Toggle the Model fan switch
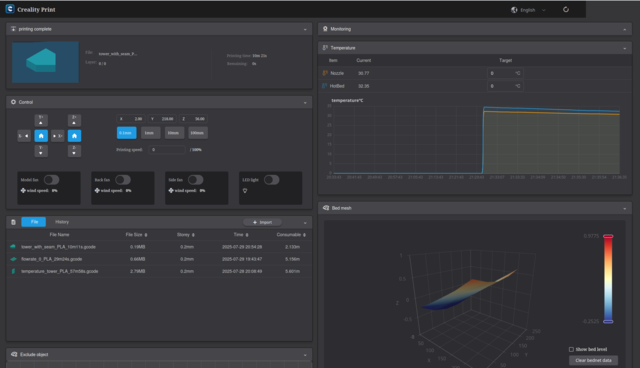Image resolution: width=640 pixels, height=368 pixels. (51, 180)
